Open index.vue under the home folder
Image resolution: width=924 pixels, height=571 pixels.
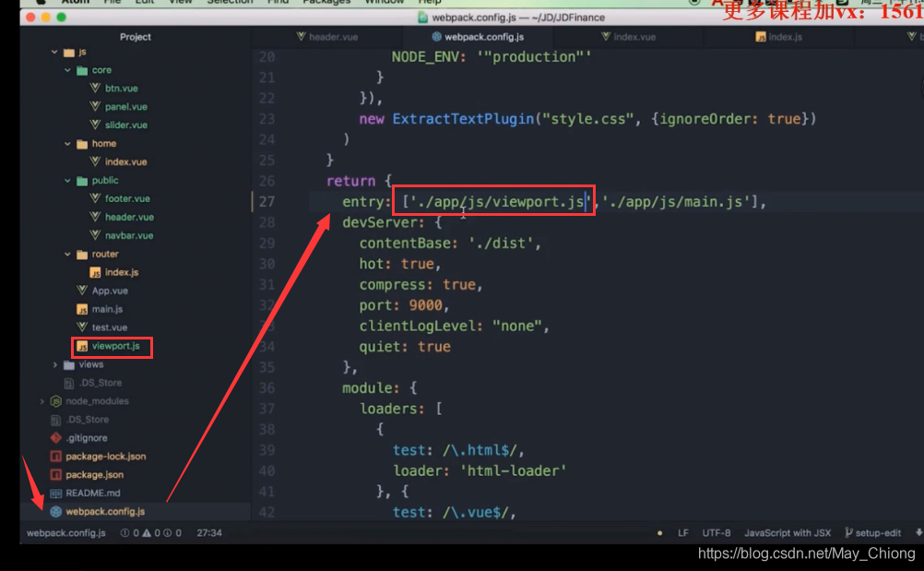[126, 162]
